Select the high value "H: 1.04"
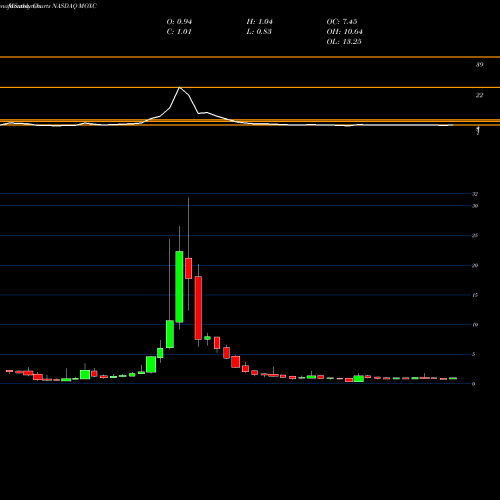This screenshot has height=500, width=500. point(260,22)
